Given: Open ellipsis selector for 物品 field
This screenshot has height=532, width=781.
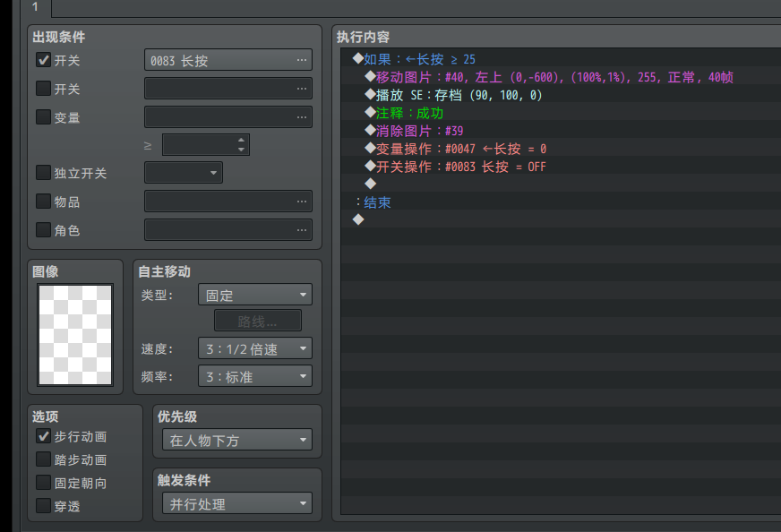Looking at the screenshot, I should [x=301, y=202].
